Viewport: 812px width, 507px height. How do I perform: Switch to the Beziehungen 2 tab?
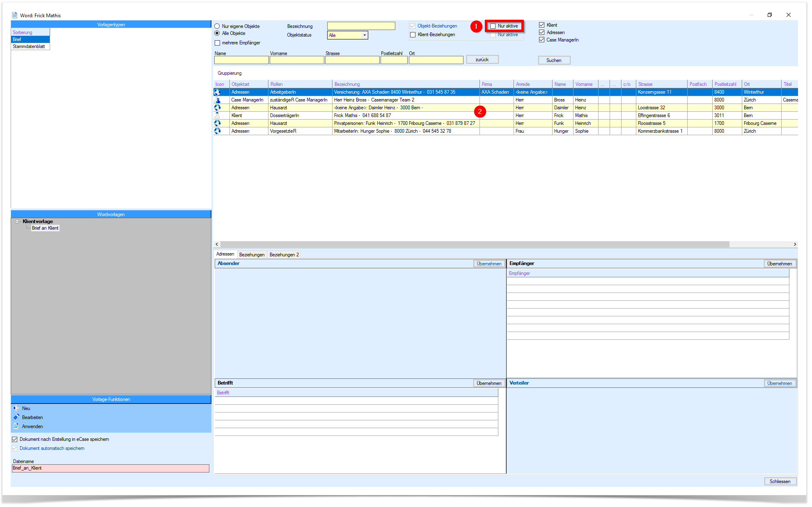coord(284,255)
